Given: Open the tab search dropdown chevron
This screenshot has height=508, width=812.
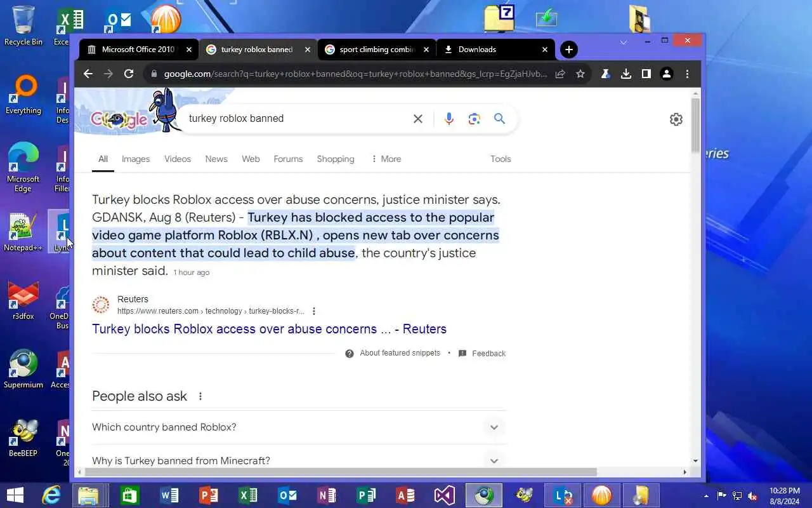Looking at the screenshot, I should (624, 42).
